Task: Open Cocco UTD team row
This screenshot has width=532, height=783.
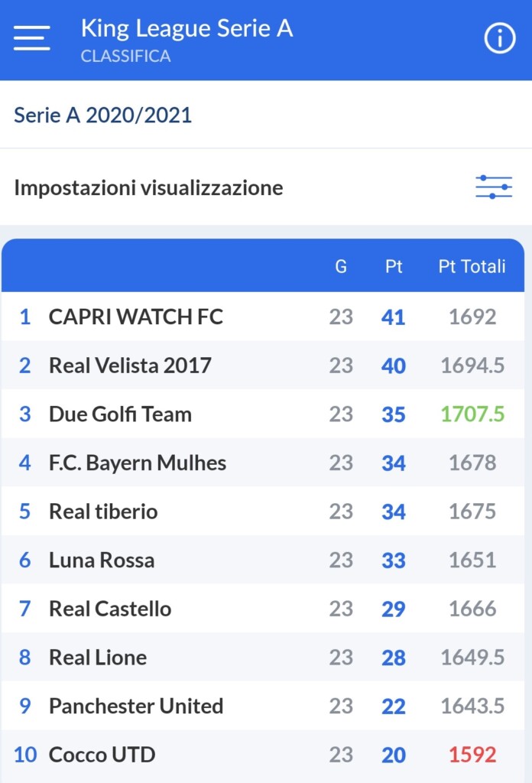Action: pyautogui.click(x=102, y=755)
